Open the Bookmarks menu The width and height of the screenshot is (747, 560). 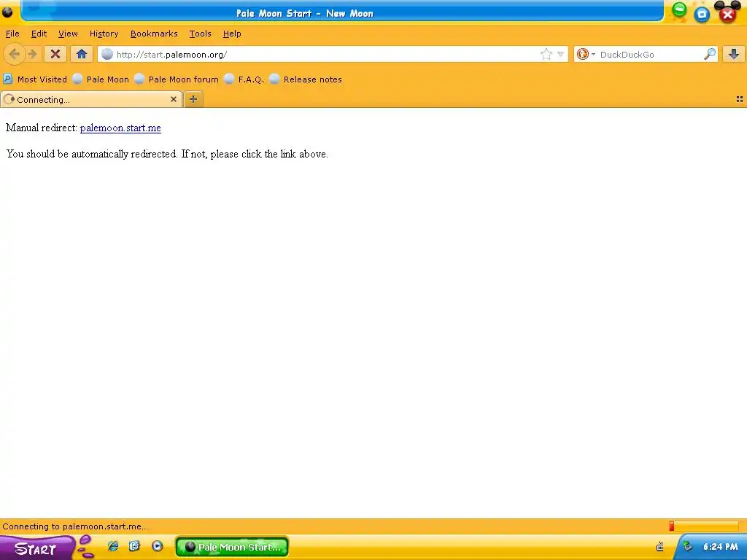click(x=154, y=34)
